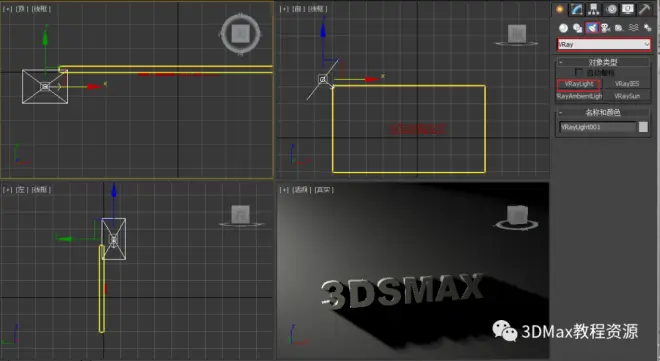Open the 线框 shading menu in Top viewport
Viewport: 660px width, 361px height.
(41, 8)
